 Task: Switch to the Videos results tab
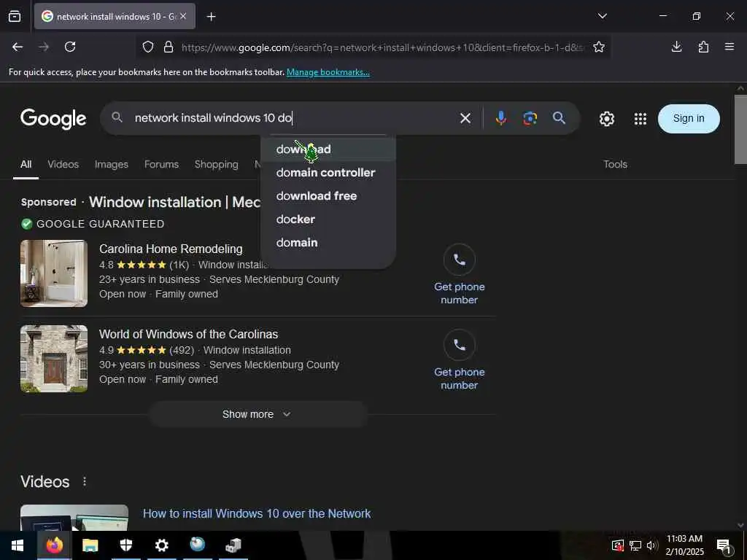coord(63,164)
